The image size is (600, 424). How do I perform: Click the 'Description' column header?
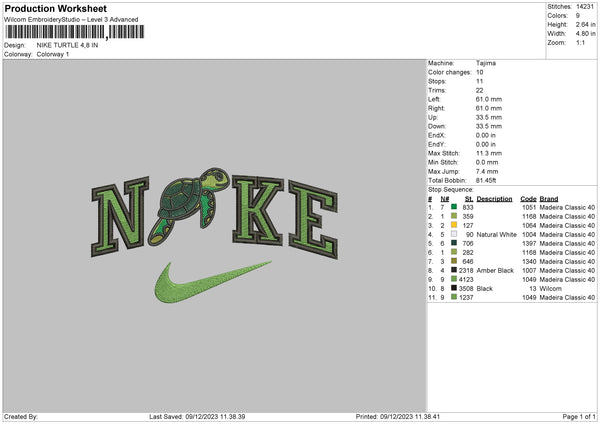tap(494, 199)
